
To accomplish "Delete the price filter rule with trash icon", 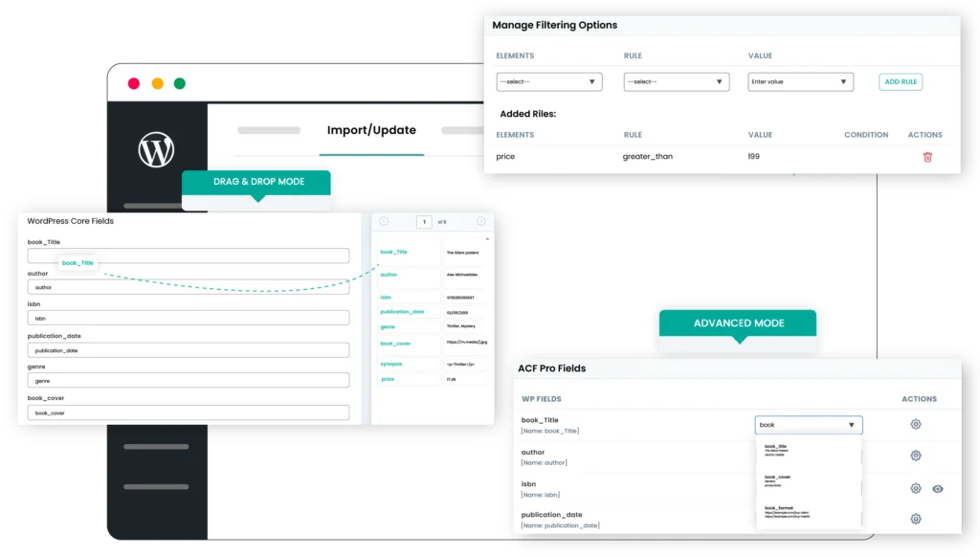I will click(x=926, y=155).
